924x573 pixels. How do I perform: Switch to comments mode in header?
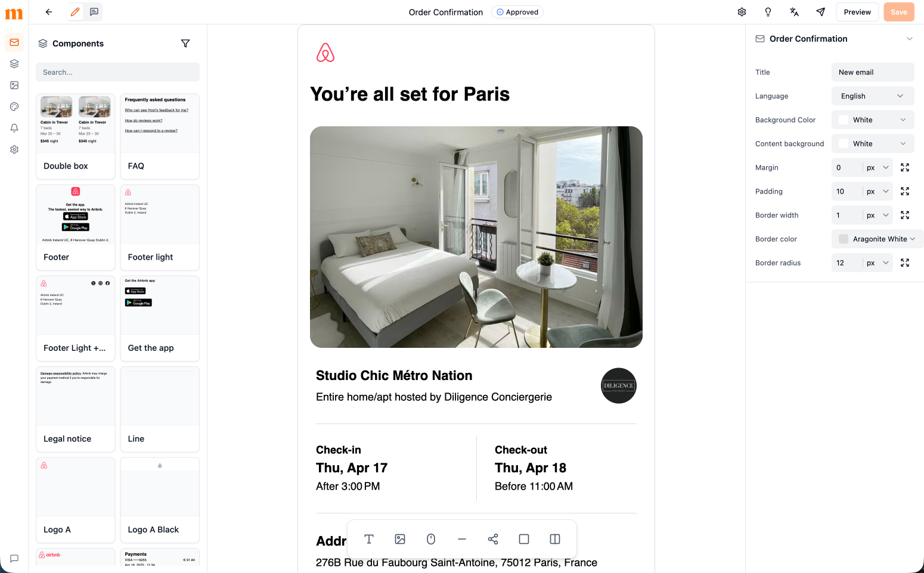(x=94, y=12)
